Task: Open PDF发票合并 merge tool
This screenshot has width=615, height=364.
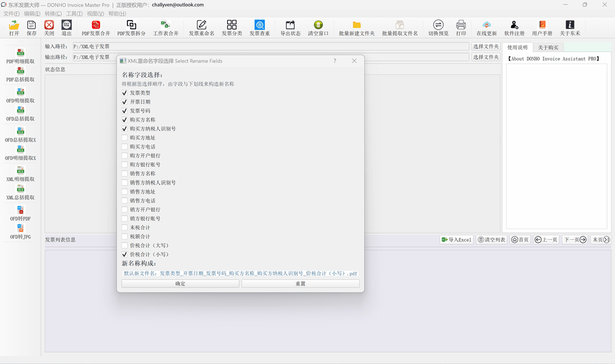Action: tap(96, 28)
